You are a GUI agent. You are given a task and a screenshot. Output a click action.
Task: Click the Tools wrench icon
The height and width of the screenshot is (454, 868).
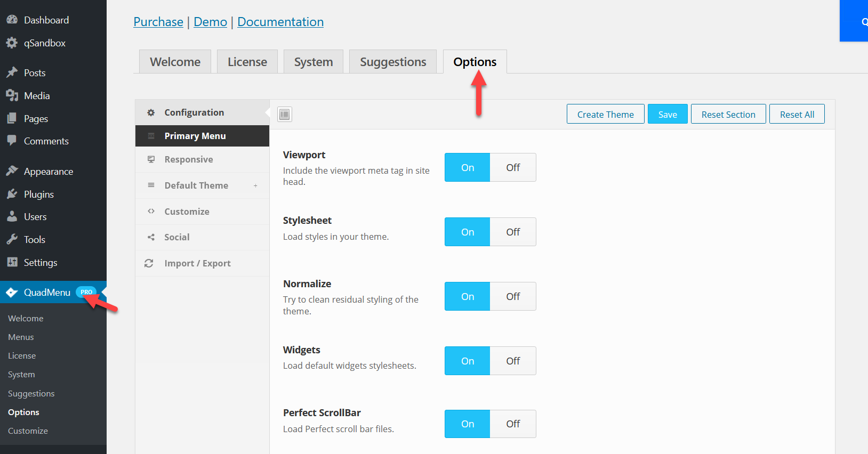click(12, 239)
